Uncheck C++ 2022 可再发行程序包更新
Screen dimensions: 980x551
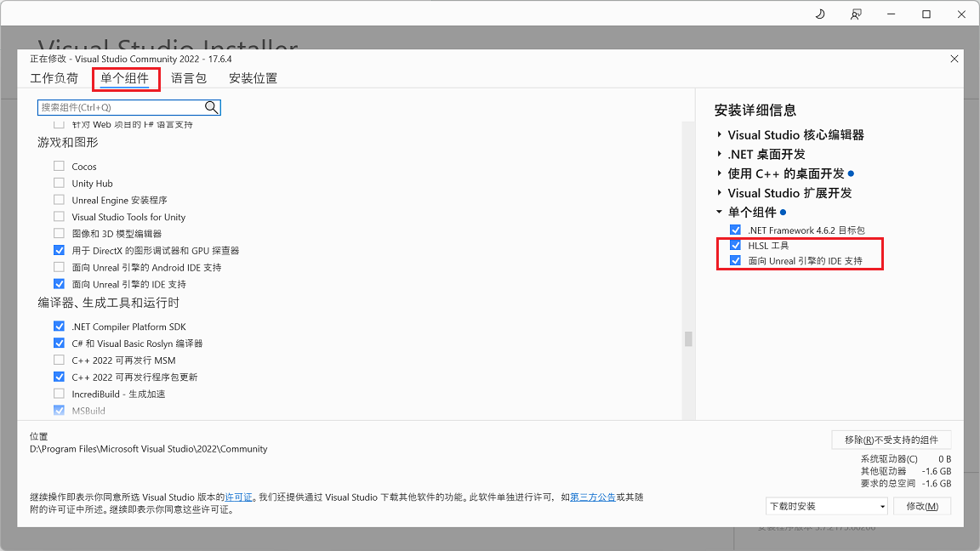click(59, 377)
